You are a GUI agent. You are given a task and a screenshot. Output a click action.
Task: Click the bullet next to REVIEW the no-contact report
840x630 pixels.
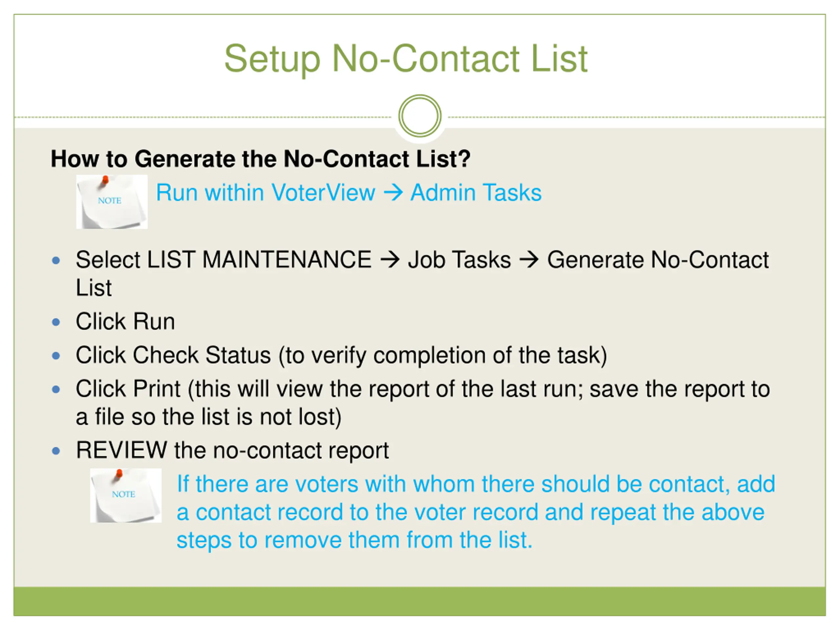pos(56,451)
